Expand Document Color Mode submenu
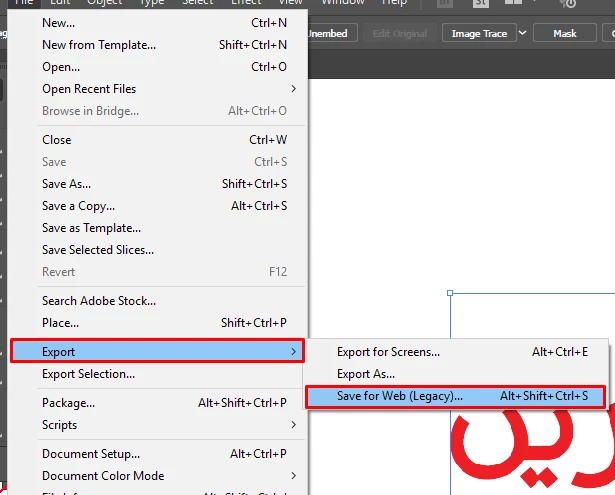The width and height of the screenshot is (615, 495). pos(157,475)
